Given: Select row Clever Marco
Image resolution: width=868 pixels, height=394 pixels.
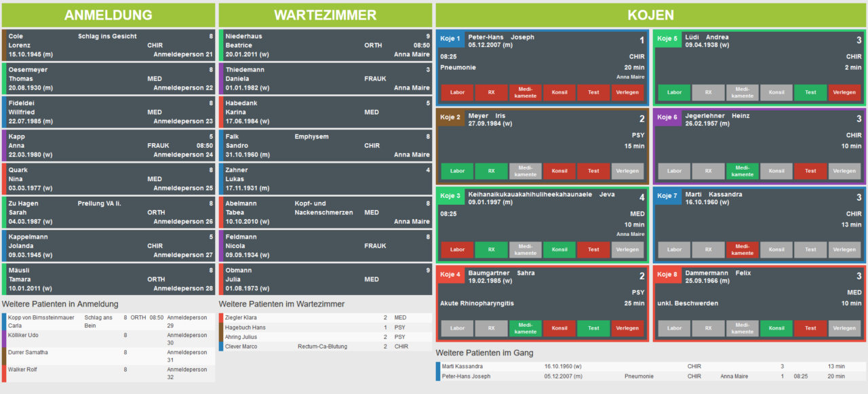Looking at the screenshot, I should [325, 347].
